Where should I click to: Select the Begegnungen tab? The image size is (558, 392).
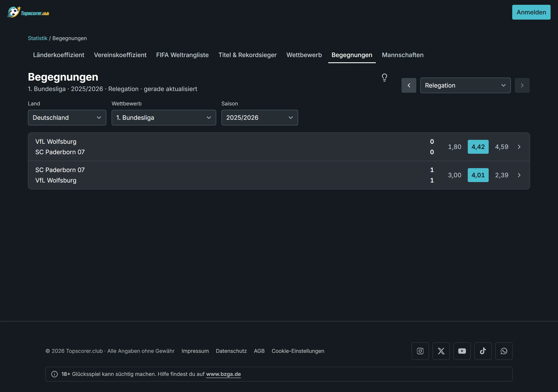click(352, 55)
